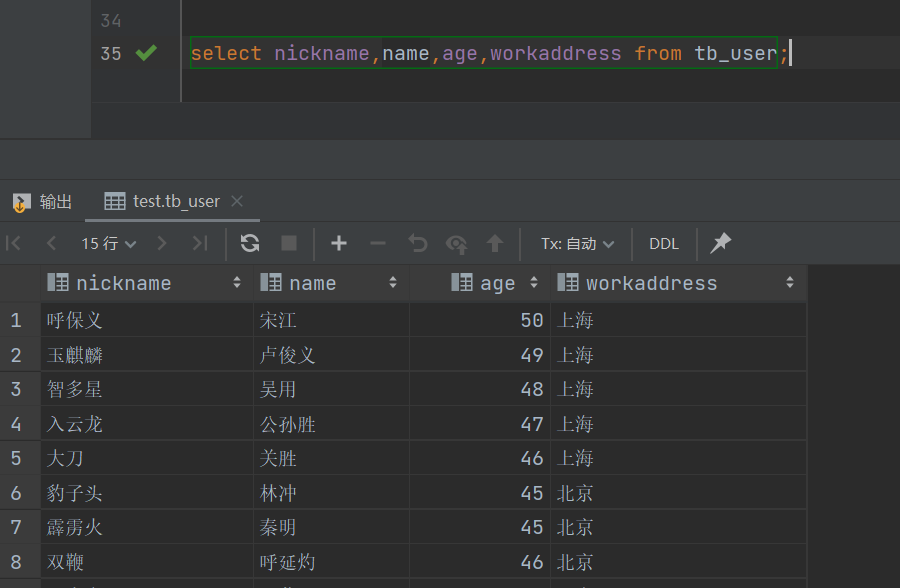900x588 pixels.
Task: Click the add row plus icon
Action: [339, 243]
